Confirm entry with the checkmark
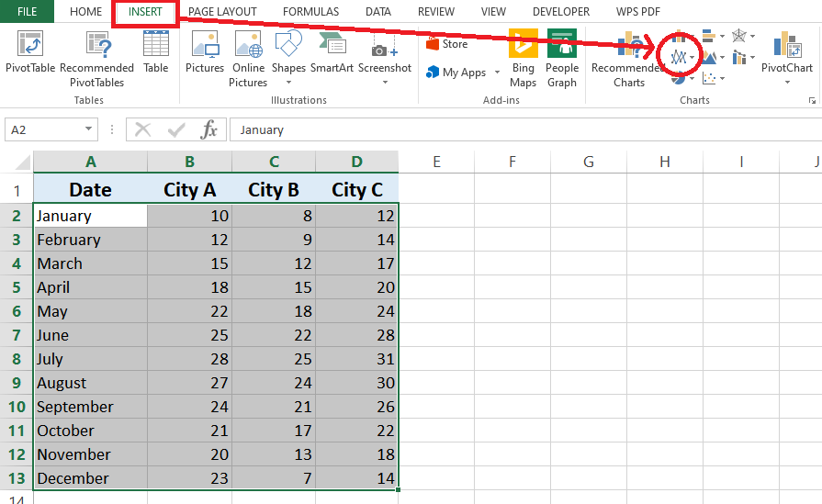Viewport: 822px width, 504px height. (x=176, y=129)
